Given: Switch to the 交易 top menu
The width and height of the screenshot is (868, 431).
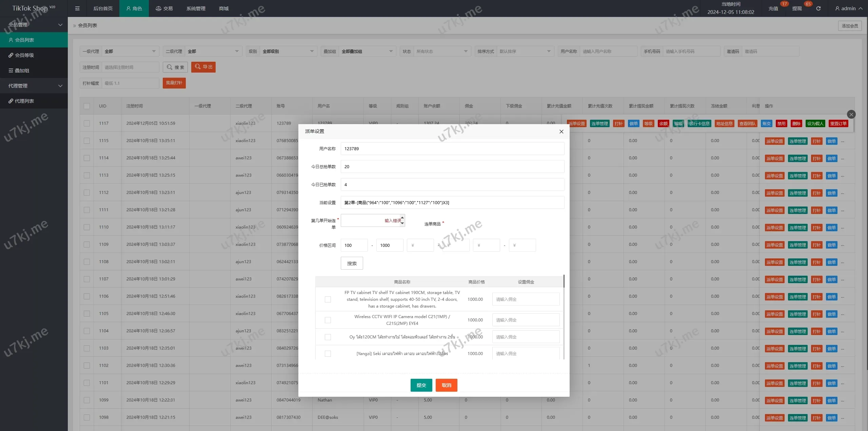Looking at the screenshot, I should [x=164, y=8].
